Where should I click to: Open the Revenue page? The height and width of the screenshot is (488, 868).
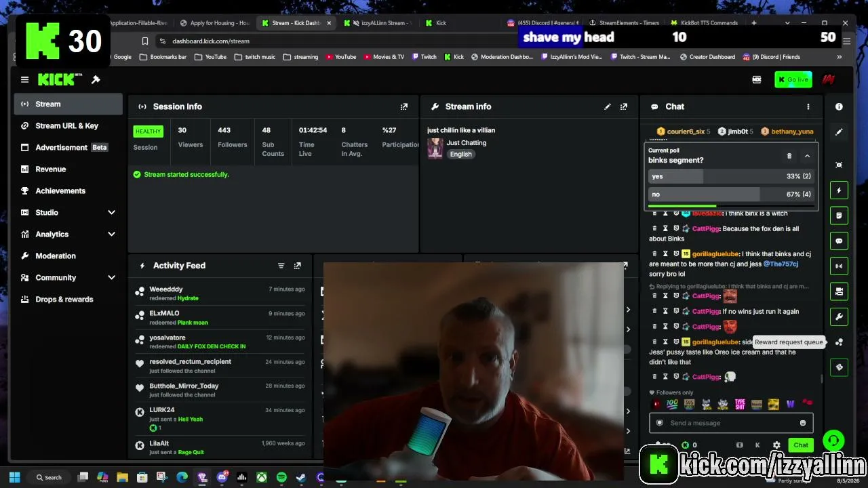[x=68, y=169]
